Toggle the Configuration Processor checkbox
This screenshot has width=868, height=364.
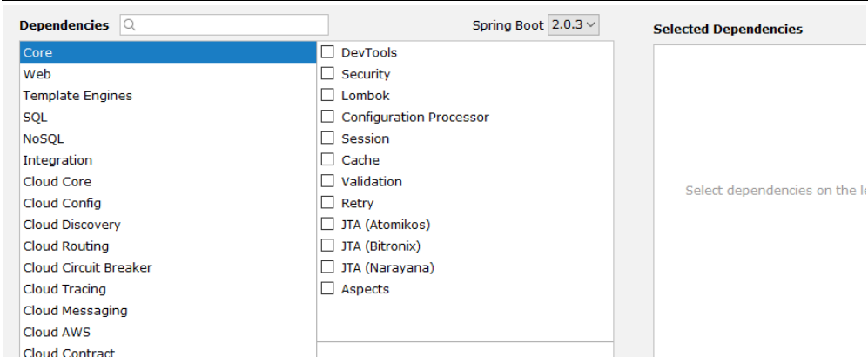pyautogui.click(x=327, y=117)
